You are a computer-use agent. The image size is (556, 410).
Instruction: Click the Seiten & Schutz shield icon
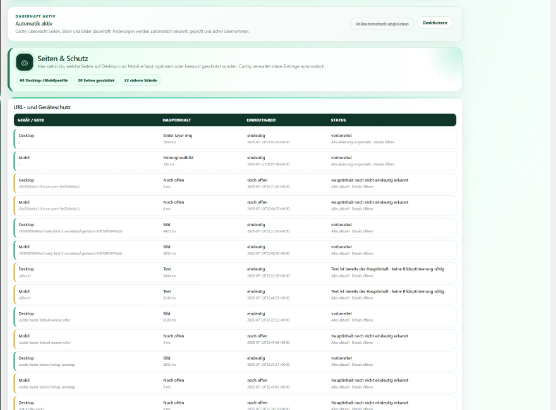[24, 62]
